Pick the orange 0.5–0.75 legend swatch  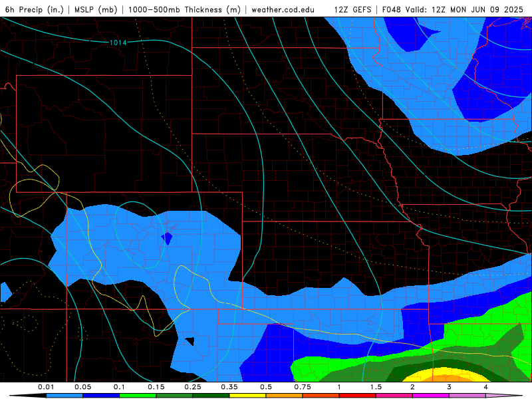[285, 396]
